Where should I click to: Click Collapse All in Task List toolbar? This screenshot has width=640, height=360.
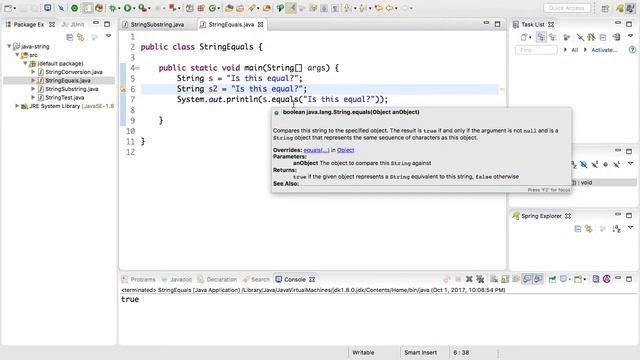coord(603,38)
